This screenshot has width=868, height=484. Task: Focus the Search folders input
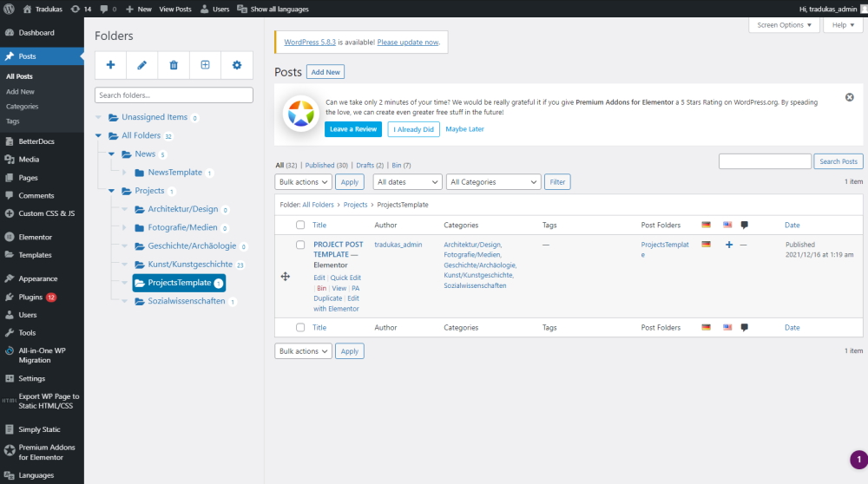click(x=174, y=95)
